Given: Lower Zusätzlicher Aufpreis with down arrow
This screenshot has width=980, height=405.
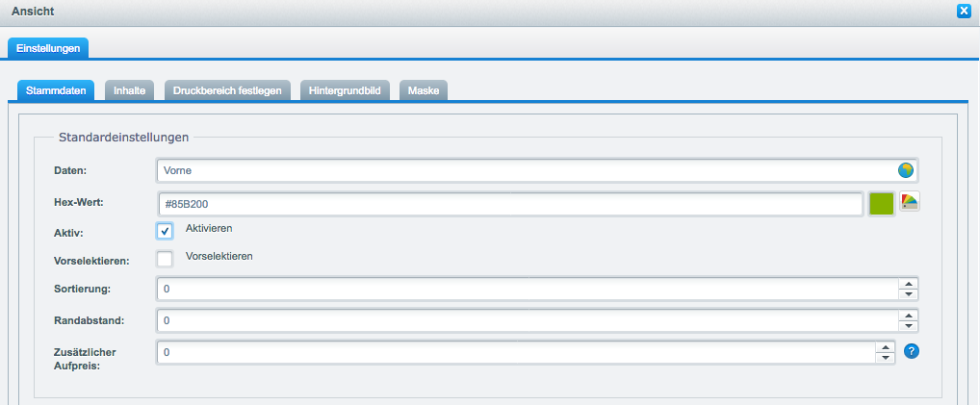Looking at the screenshot, I should [x=885, y=358].
